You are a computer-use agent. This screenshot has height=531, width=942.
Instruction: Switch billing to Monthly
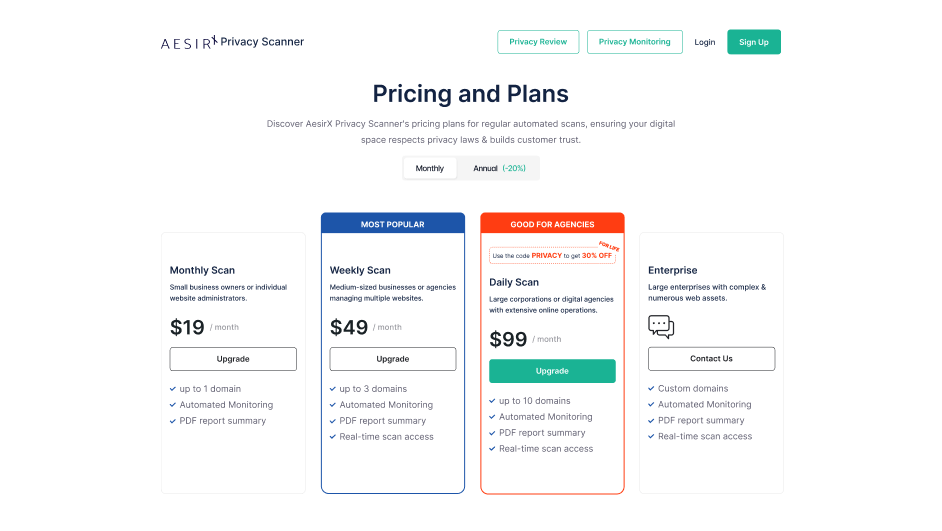click(430, 168)
